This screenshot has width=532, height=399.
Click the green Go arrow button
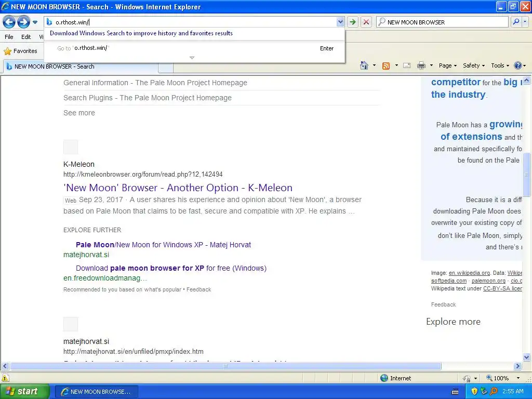coord(353,22)
